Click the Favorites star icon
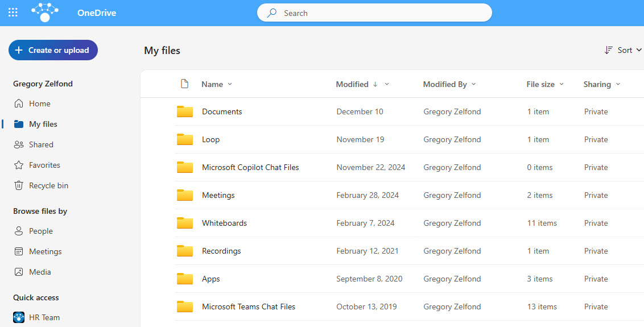Image resolution: width=644 pixels, height=327 pixels. pos(19,165)
